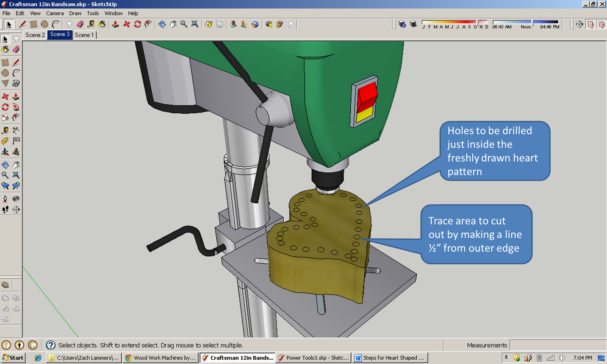Select the Walk footprints tool
This screenshot has height=364, width=607.
(x=5, y=209)
